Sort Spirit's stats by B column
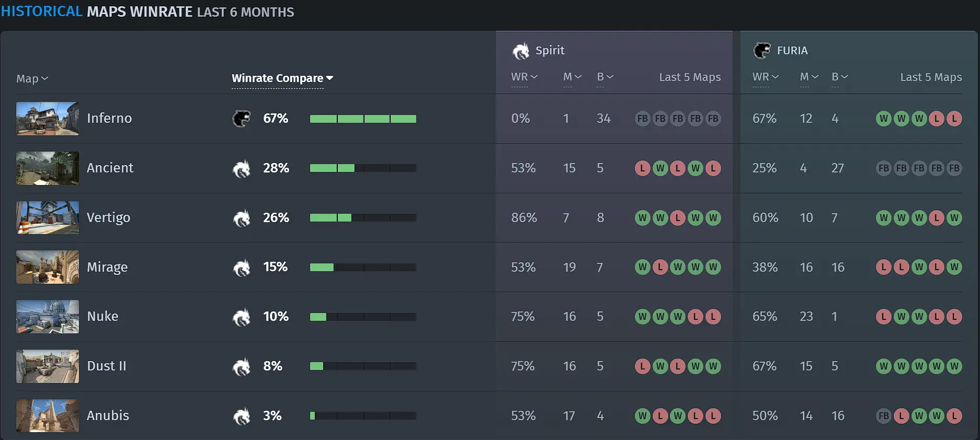Image resolution: width=980 pixels, height=440 pixels. coord(605,77)
